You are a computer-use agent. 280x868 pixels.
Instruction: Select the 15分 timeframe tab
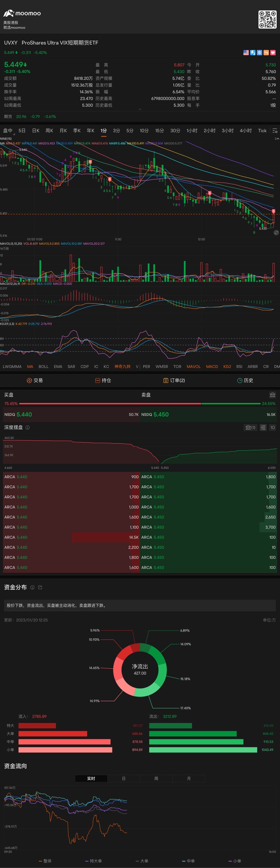[159, 130]
